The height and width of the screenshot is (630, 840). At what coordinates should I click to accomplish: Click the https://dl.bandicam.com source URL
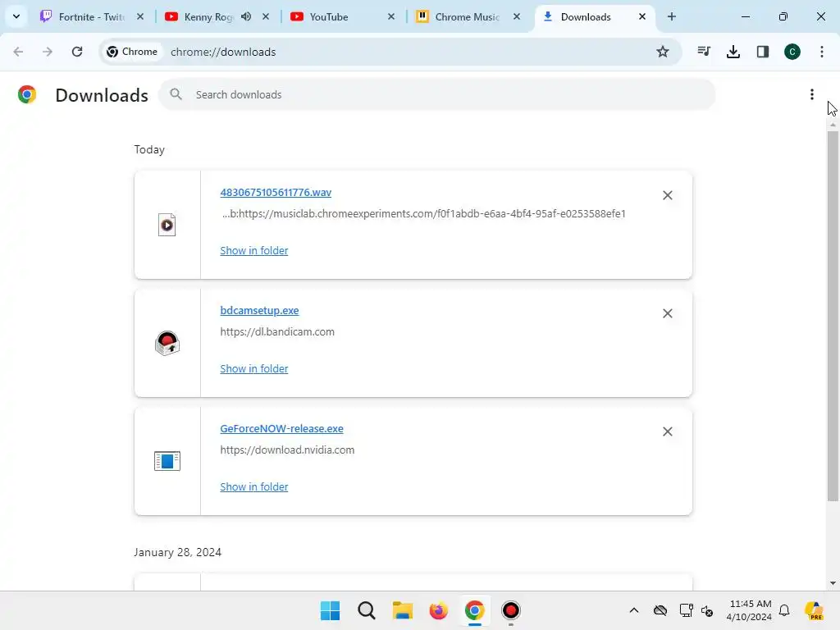pos(277,331)
